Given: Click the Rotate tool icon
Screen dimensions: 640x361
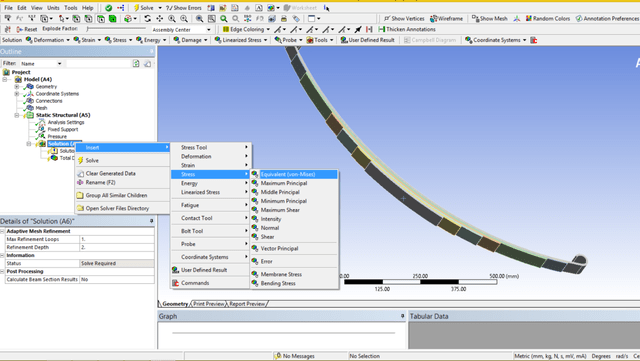Looking at the screenshot, I should [x=147, y=18].
